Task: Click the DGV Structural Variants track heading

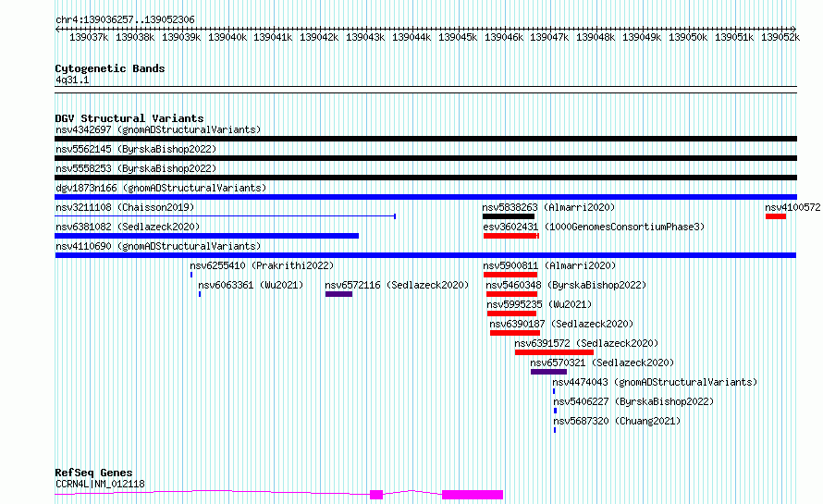Action: 129,118
